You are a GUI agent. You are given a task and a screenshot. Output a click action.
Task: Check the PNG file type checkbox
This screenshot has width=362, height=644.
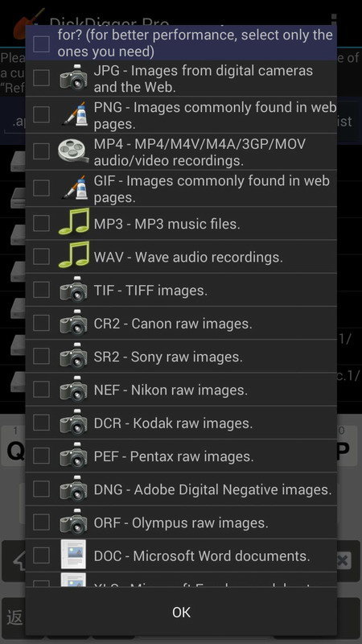pos(42,114)
